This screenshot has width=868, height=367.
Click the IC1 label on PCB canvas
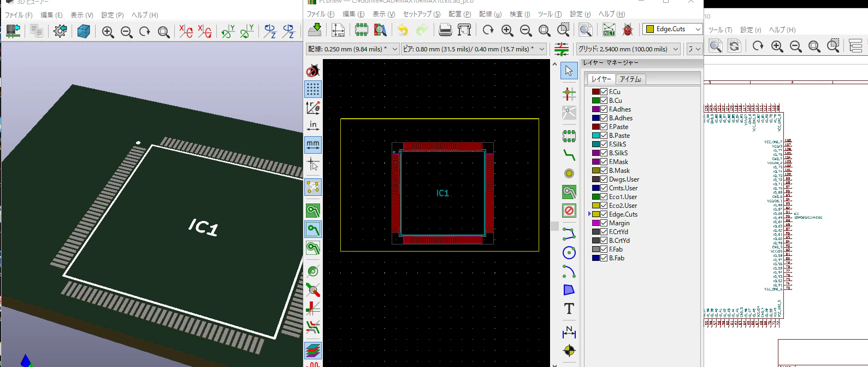442,193
